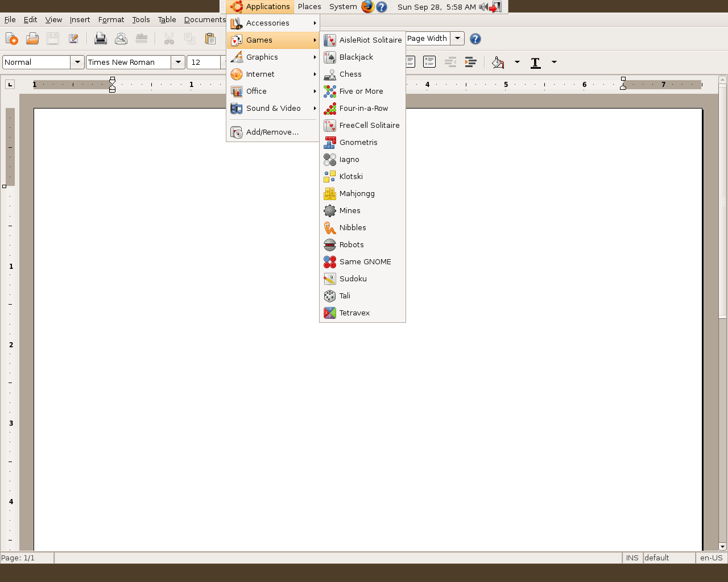Open the Table menu
This screenshot has width=728, height=582.
pyautogui.click(x=167, y=19)
